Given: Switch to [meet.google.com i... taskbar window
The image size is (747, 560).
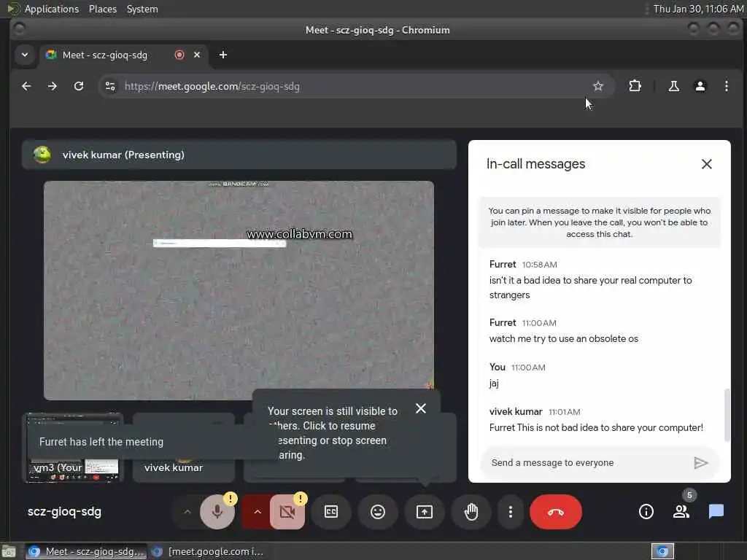Looking at the screenshot, I should tap(208, 551).
